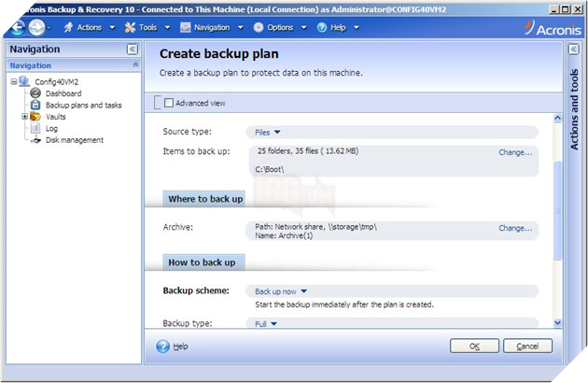
Task: Collapse the Config40VM2 tree node
Action: [x=14, y=81]
